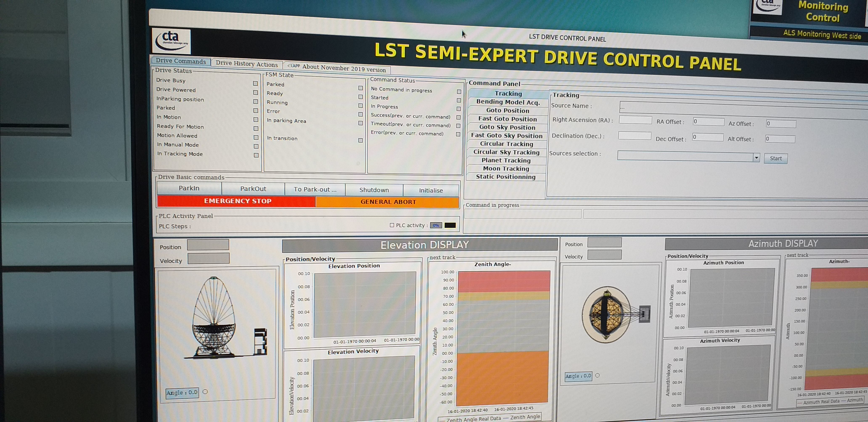This screenshot has width=868, height=422.
Task: Toggle the InParking position checkbox
Action: coord(255,101)
